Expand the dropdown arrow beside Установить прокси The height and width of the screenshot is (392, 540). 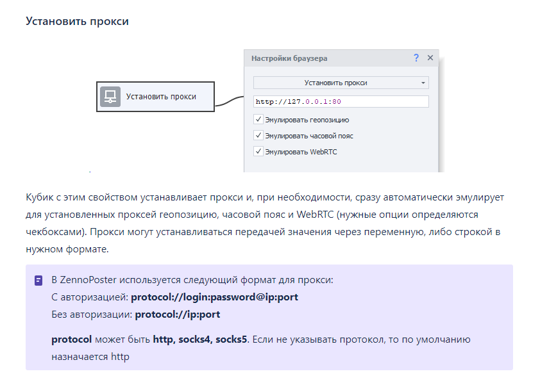pyautogui.click(x=423, y=83)
